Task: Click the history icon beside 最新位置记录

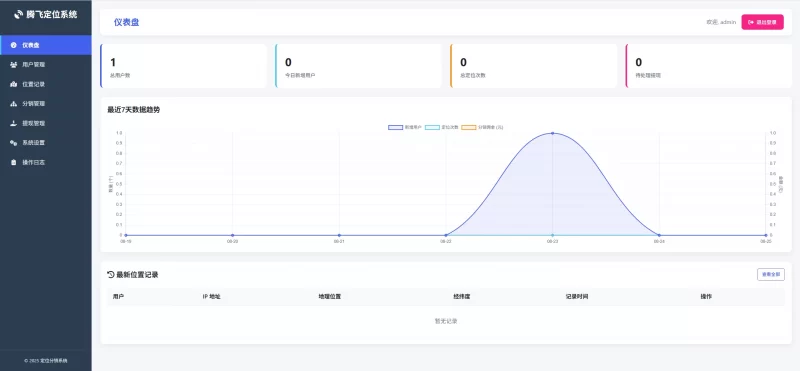Action: (x=111, y=275)
